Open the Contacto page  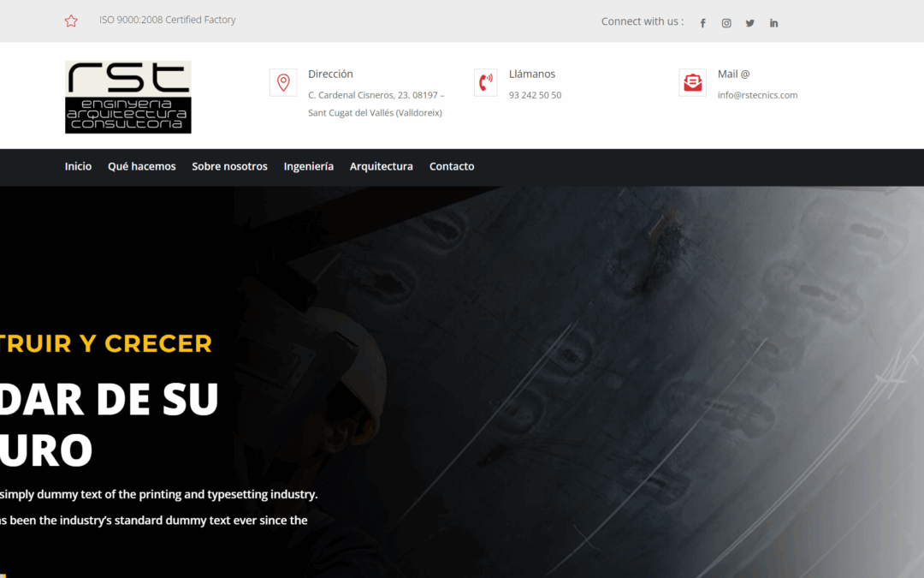click(452, 166)
